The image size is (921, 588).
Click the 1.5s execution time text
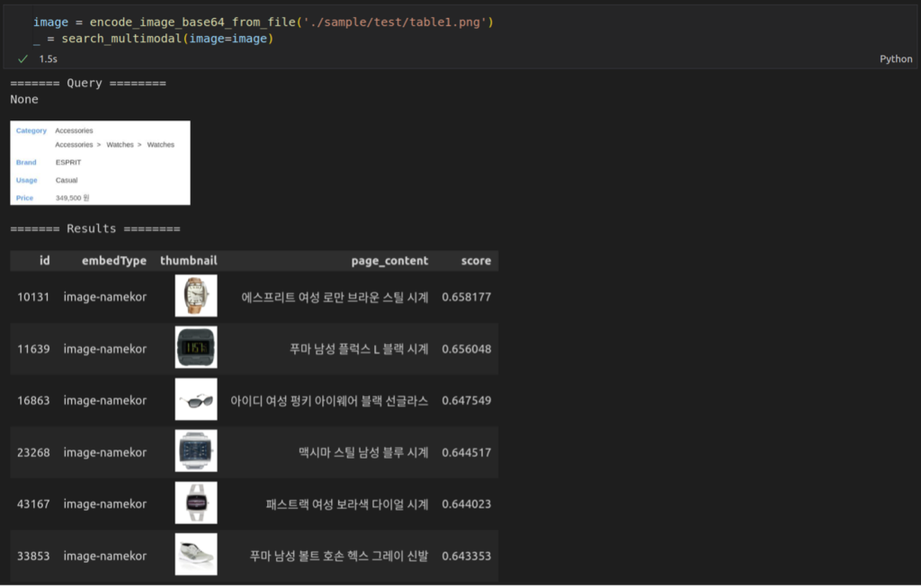pyautogui.click(x=49, y=58)
